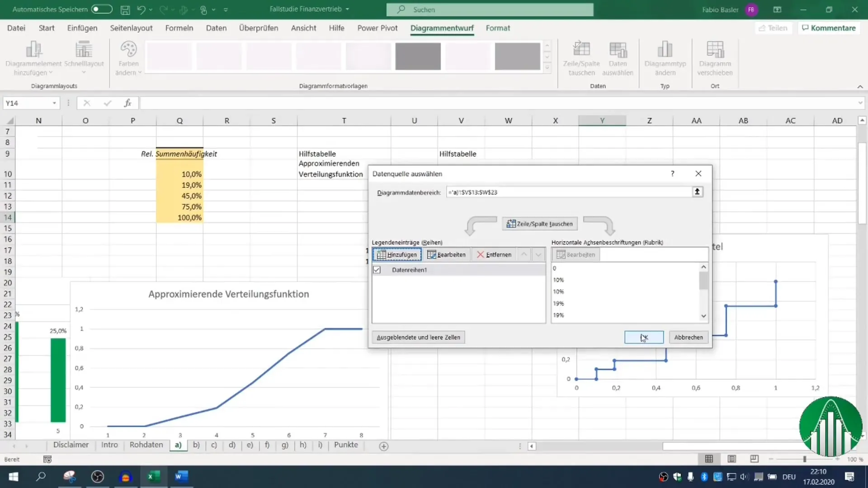Click the Kommentare button

[x=829, y=28]
